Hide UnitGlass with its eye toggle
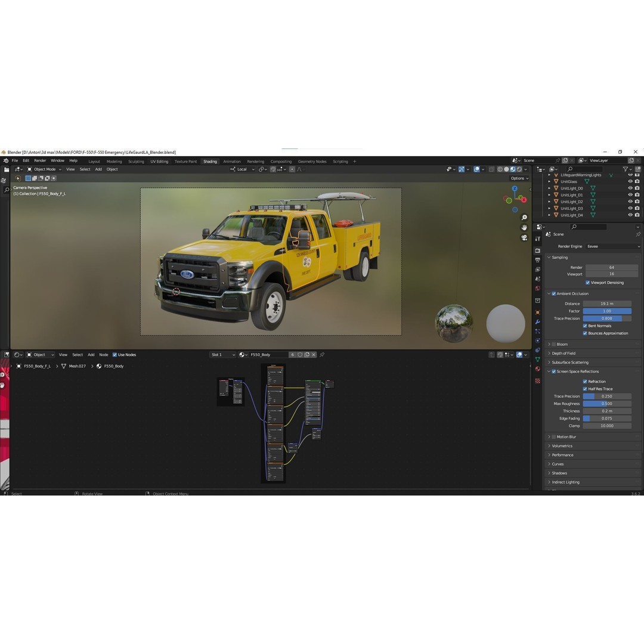 point(630,181)
